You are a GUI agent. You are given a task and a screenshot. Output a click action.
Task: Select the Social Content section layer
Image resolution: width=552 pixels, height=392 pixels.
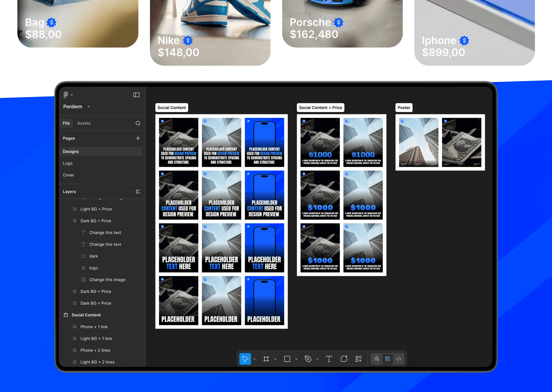[86, 315]
